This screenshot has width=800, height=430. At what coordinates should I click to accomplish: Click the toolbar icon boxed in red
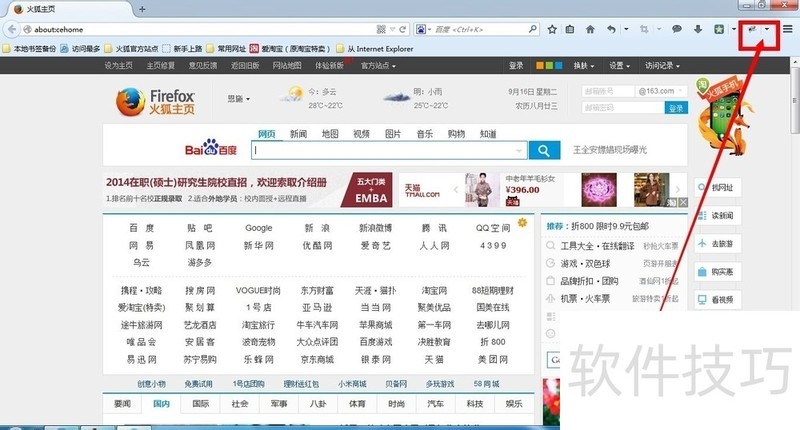point(752,29)
